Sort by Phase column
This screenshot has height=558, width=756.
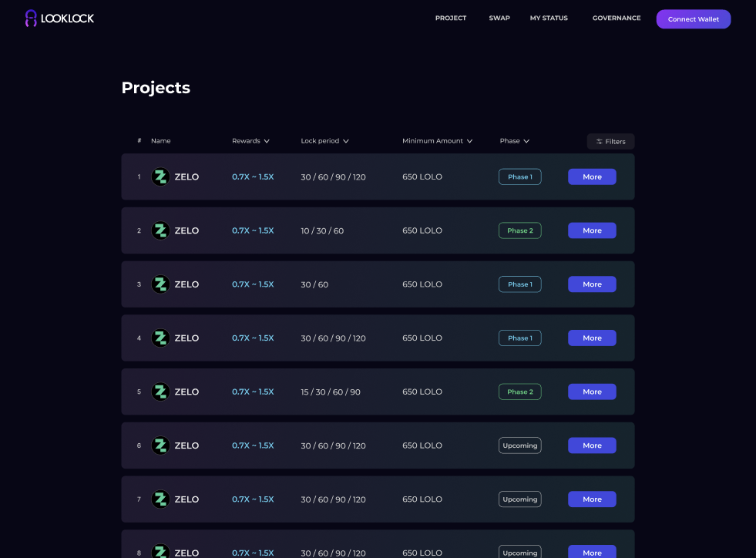(515, 141)
